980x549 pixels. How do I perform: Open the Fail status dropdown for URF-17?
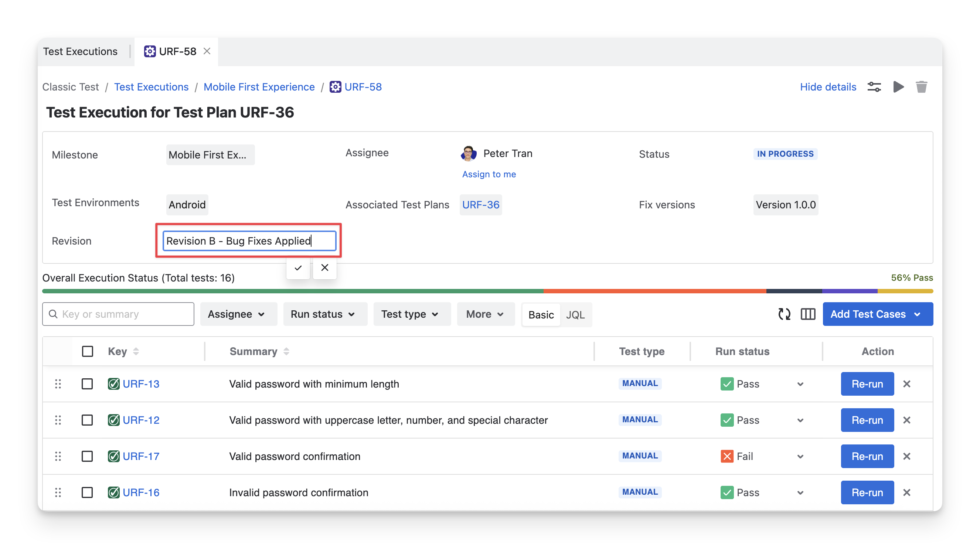(x=800, y=457)
